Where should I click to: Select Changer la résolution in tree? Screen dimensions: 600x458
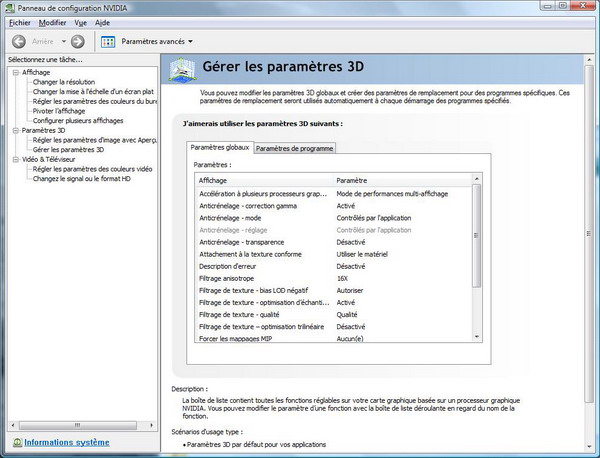pyautogui.click(x=63, y=82)
